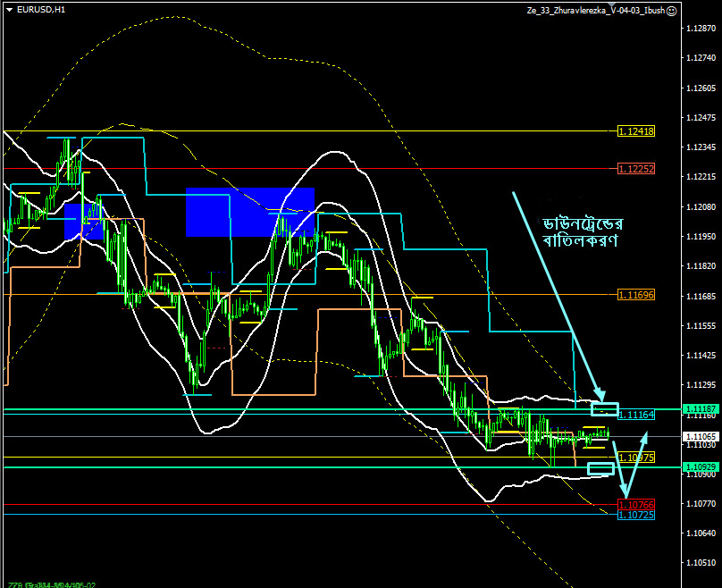Select the cyan 1.11164 level label

pos(636,415)
